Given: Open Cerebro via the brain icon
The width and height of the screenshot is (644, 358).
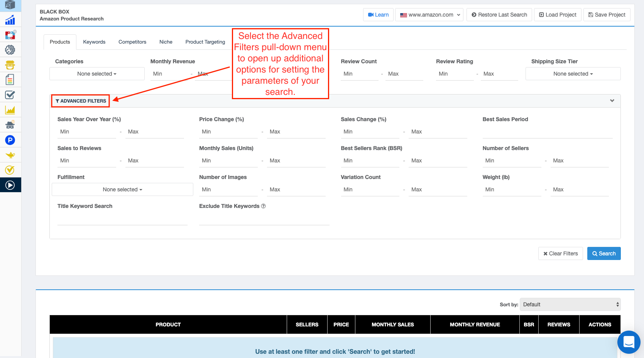Looking at the screenshot, I should tap(10, 49).
